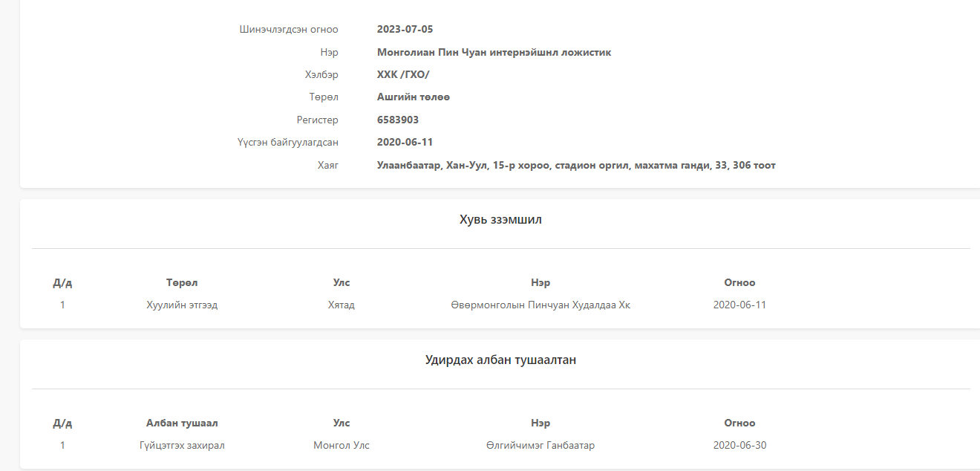Click the shareholder date 2020-06-11
Image resolution: width=980 pixels, height=471 pixels.
pyautogui.click(x=739, y=305)
